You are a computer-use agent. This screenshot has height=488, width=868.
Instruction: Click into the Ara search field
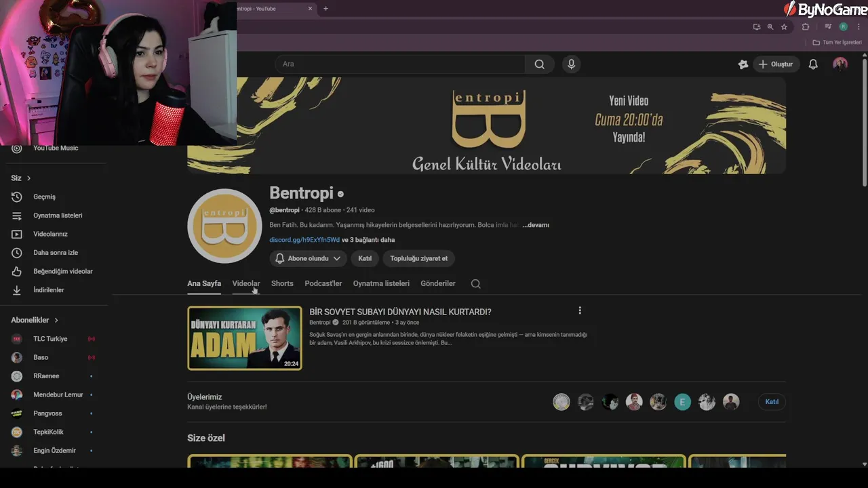point(400,64)
